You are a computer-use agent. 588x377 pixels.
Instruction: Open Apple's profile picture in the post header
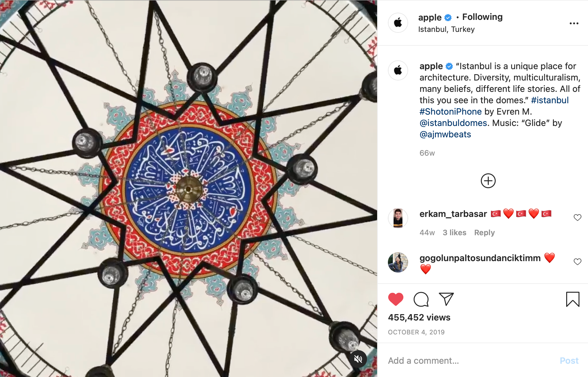[x=398, y=23]
